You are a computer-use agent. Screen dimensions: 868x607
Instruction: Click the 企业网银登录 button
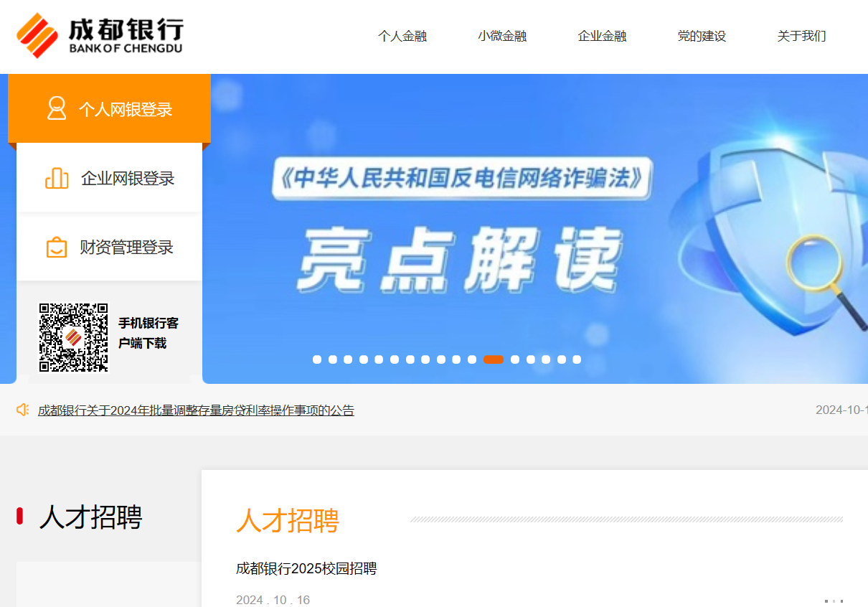pos(109,178)
